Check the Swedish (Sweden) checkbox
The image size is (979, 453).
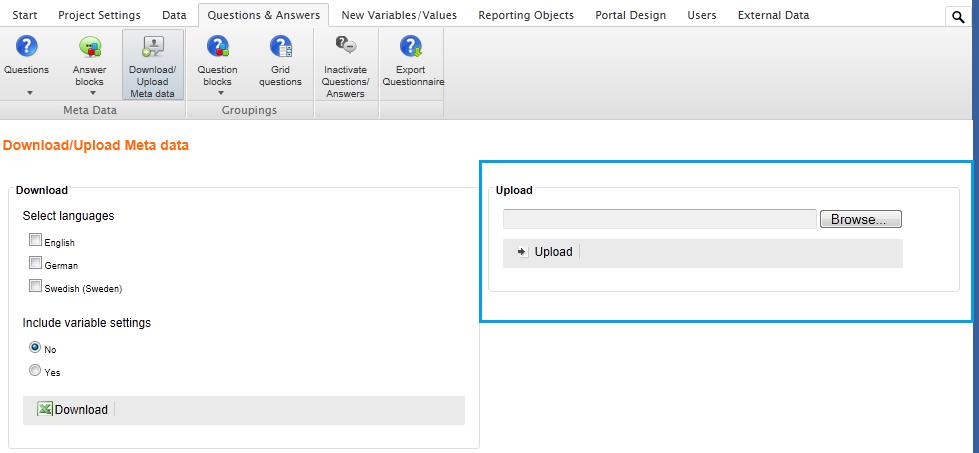point(36,287)
